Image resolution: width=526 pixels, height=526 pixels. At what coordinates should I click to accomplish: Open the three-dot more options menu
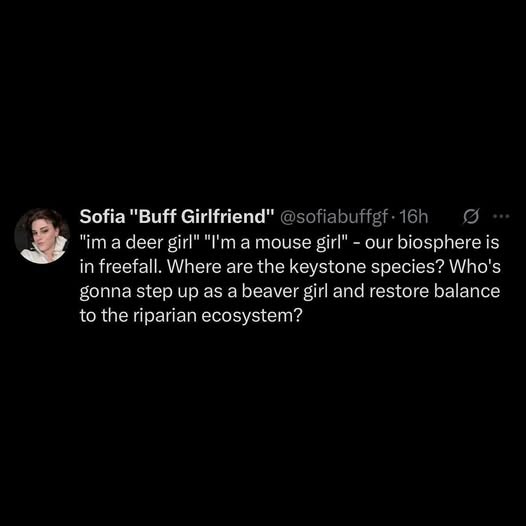[502, 217]
